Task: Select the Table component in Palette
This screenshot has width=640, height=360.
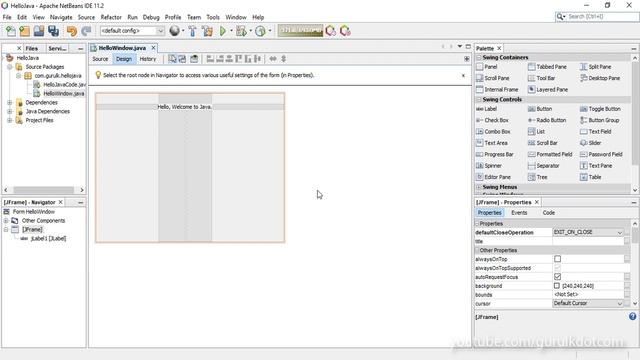Action: click(x=591, y=177)
